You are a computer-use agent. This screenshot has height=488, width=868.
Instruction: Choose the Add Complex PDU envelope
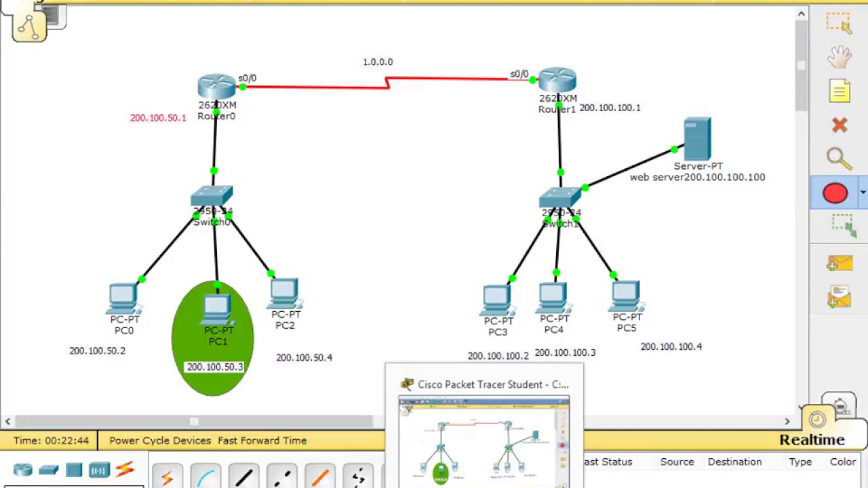pos(839,297)
